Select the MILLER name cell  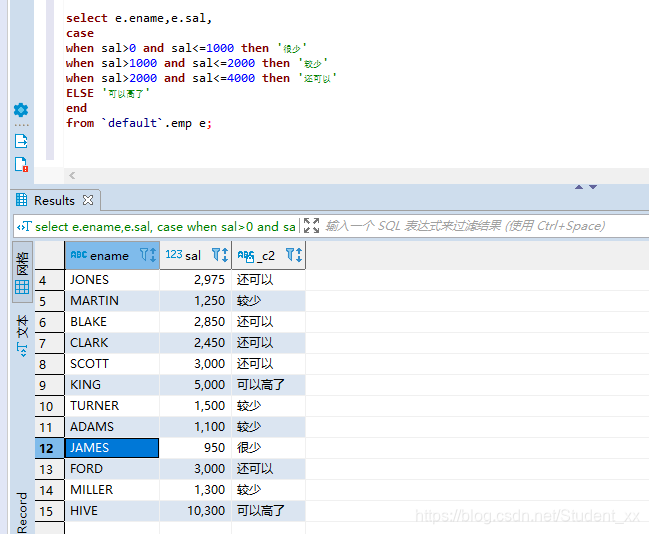click(112, 490)
